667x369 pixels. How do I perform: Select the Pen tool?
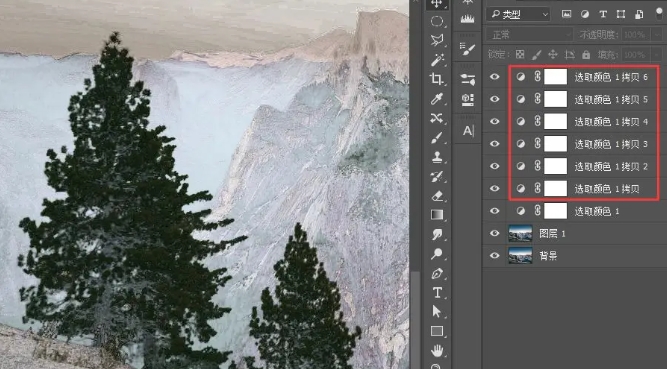point(437,273)
